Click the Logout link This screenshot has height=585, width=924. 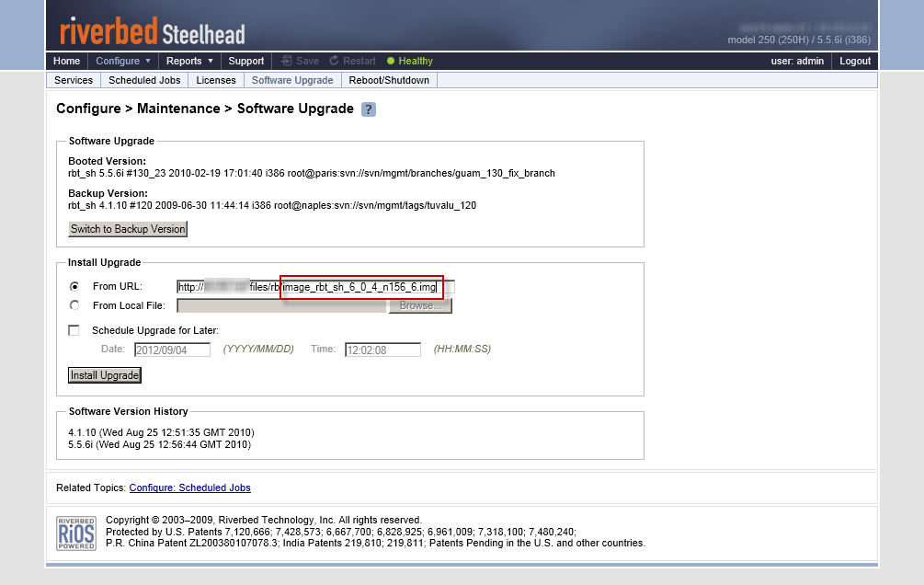coord(855,61)
